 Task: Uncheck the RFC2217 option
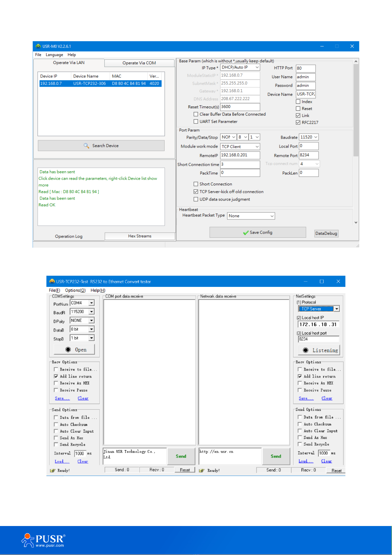point(298,123)
